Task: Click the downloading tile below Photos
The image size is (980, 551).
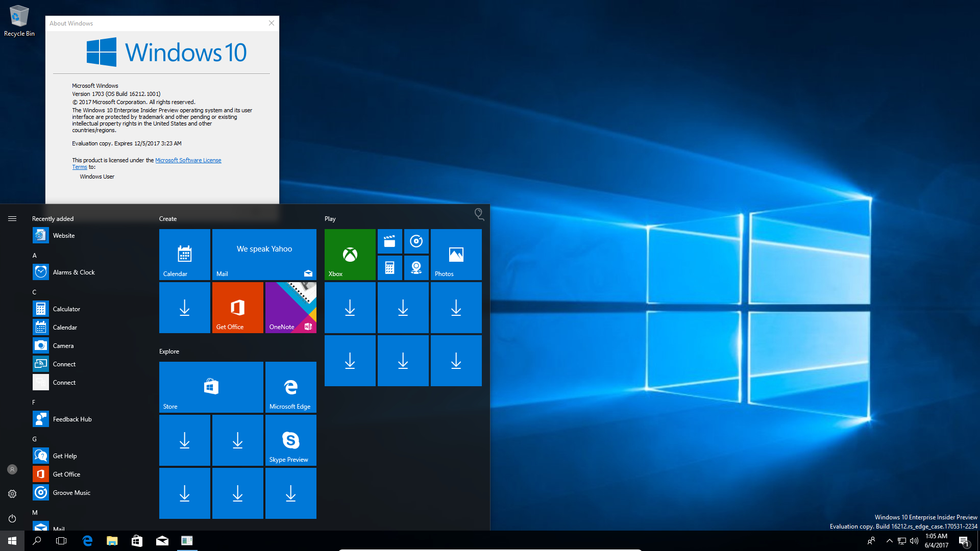Action: click(456, 308)
